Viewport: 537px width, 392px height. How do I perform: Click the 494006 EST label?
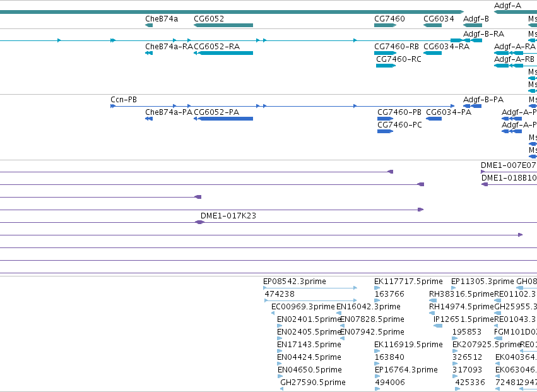(390, 383)
